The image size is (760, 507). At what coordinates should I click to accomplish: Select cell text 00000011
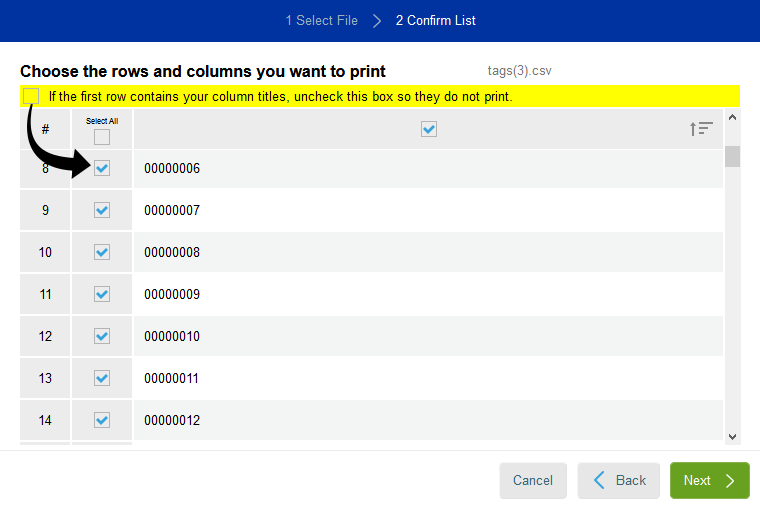click(x=172, y=378)
